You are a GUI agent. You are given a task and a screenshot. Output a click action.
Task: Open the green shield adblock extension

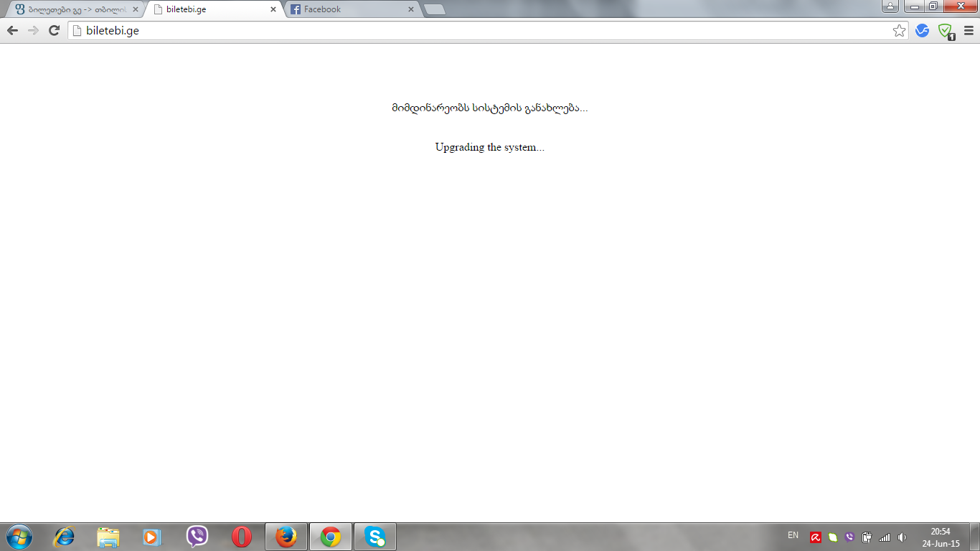click(946, 32)
